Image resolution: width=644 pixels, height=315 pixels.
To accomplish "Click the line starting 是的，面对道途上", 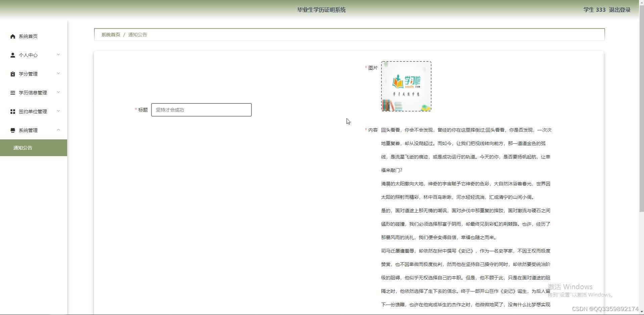I will point(466,211).
